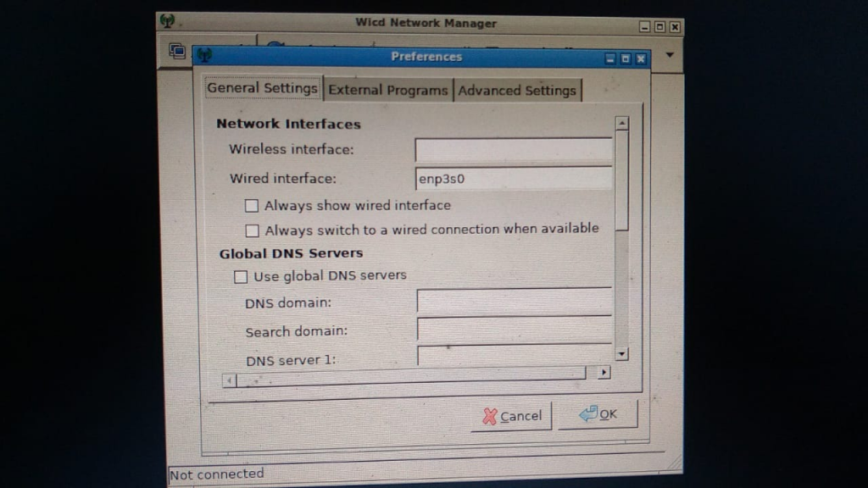Cancel the Preferences dialog
The height and width of the screenshot is (488, 868).
[511, 416]
